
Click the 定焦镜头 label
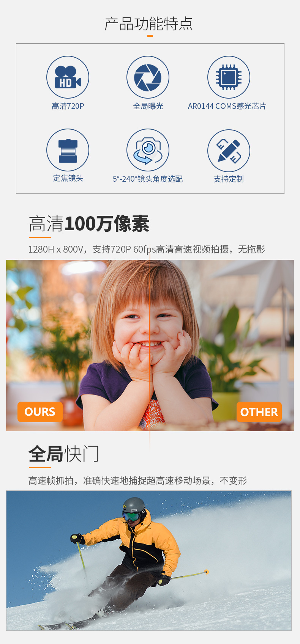tap(68, 178)
